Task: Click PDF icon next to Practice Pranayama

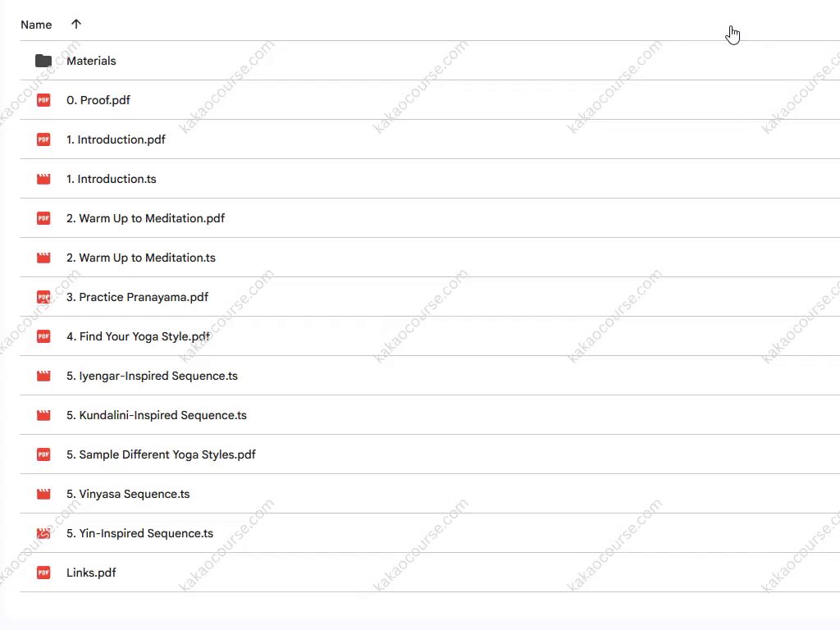Action: tap(43, 297)
